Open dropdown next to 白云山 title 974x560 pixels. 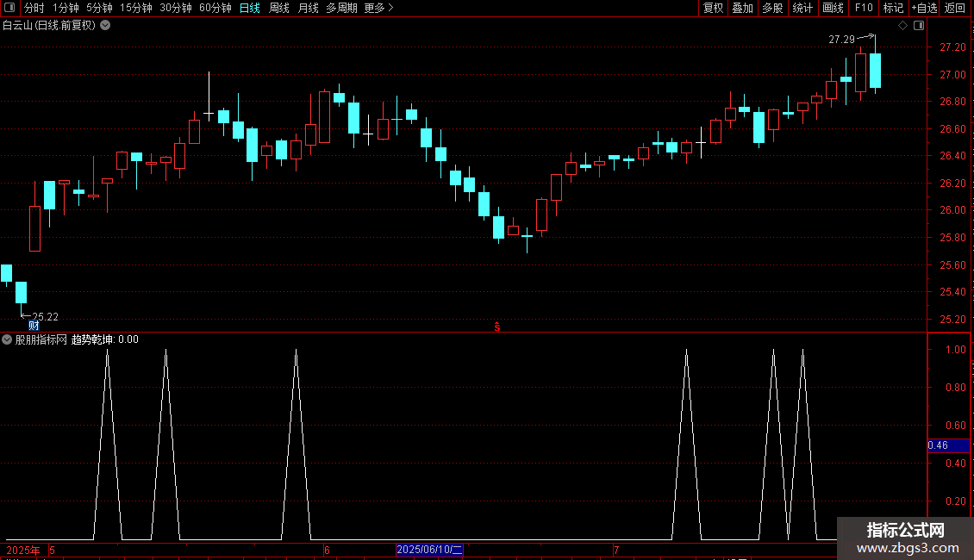point(106,25)
